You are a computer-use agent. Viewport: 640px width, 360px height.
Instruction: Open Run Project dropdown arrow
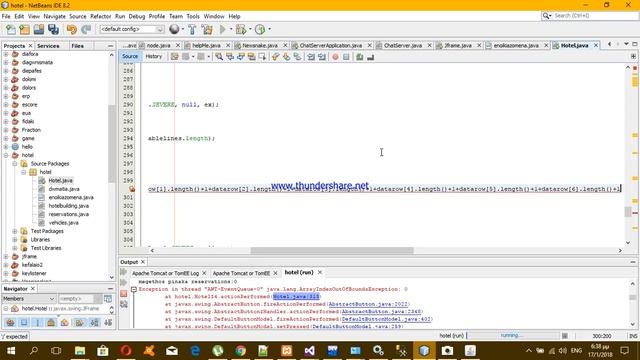[x=231, y=29]
